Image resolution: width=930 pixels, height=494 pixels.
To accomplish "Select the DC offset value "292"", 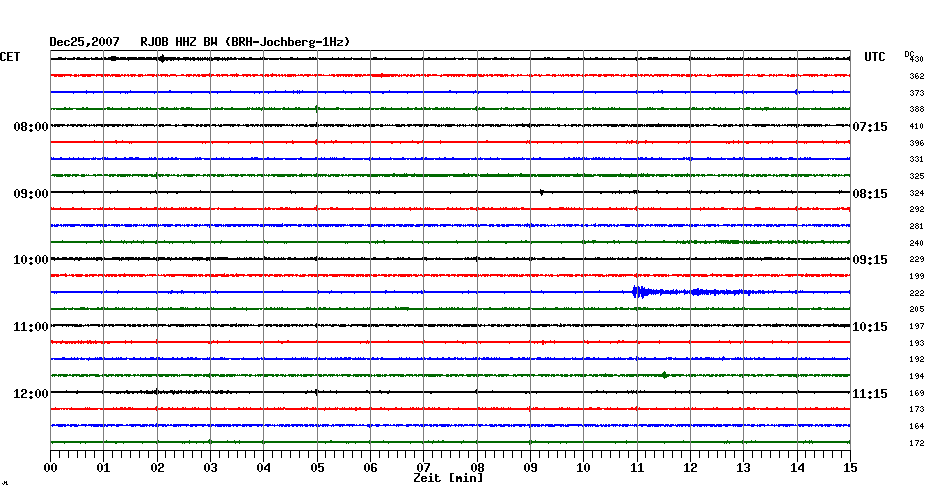I will [917, 209].
